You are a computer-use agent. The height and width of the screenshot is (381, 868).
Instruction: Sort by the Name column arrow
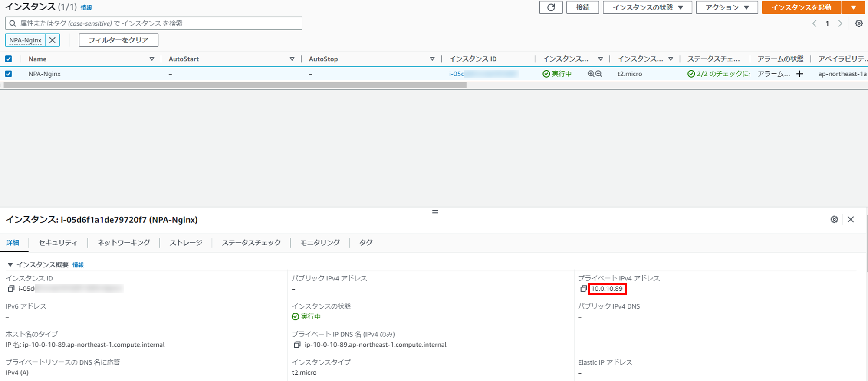(x=151, y=59)
